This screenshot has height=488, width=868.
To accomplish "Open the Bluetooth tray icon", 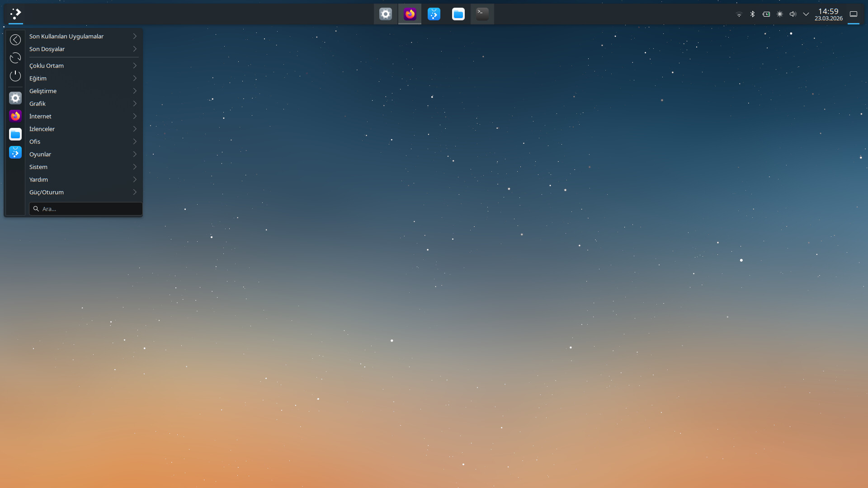I will (x=752, y=14).
